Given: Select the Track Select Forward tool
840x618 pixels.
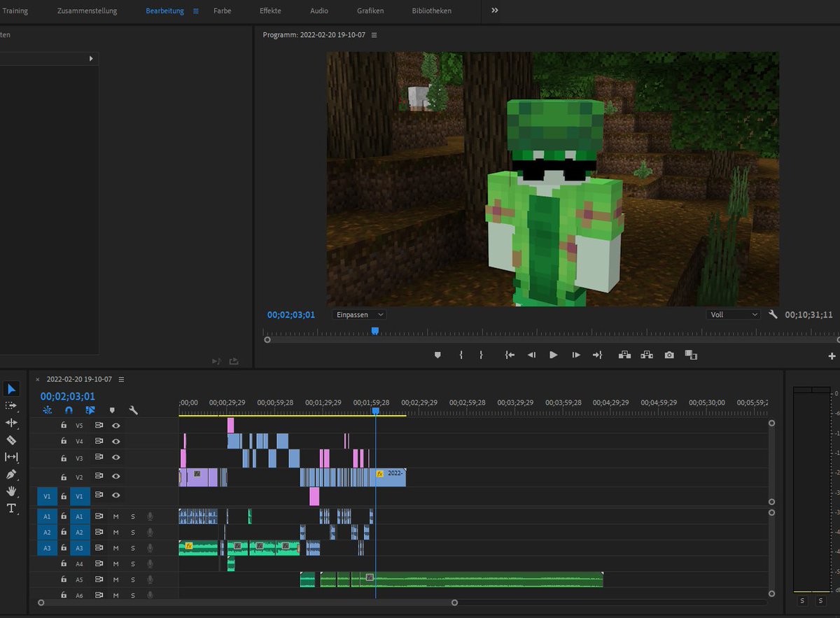Looking at the screenshot, I should pos(12,405).
